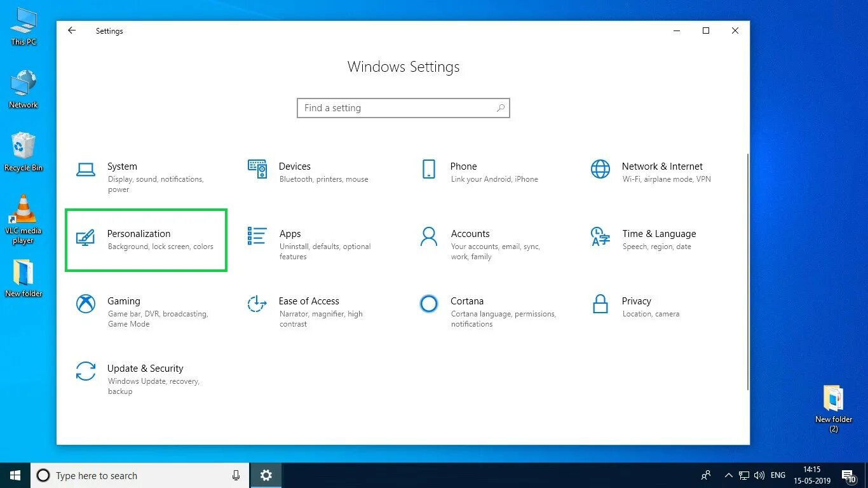Select the Network desktop icon

tap(24, 90)
